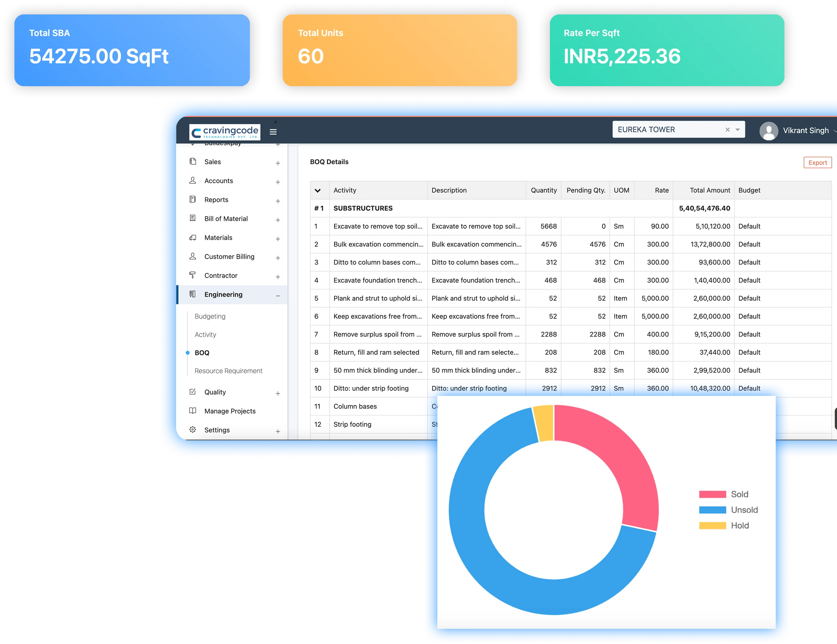Expand the Customer Billing plus
This screenshot has width=837, height=644.
[x=278, y=258]
